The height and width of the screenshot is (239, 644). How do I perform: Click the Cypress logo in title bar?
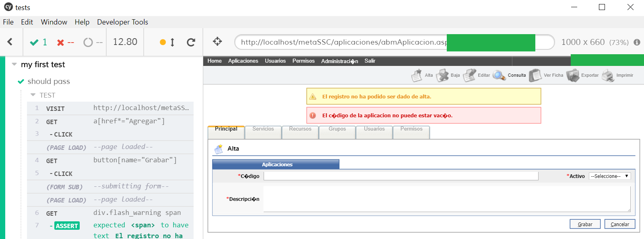coord(8,7)
